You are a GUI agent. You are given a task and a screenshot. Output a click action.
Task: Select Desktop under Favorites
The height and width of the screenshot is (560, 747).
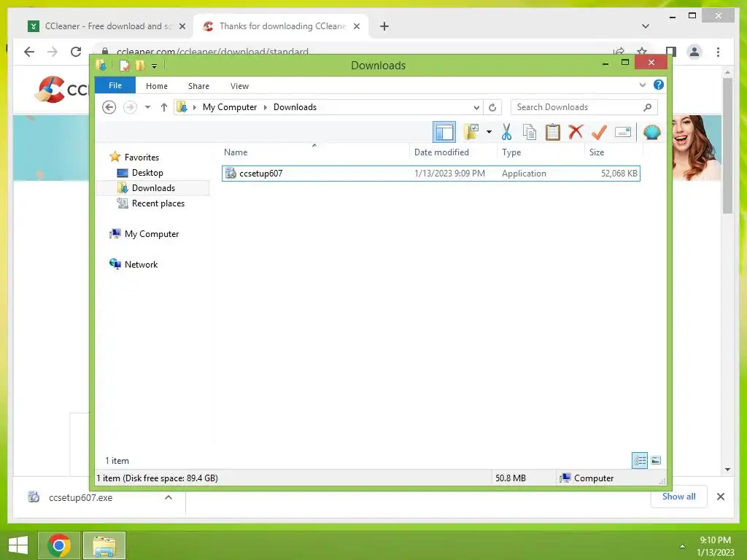[x=147, y=172]
